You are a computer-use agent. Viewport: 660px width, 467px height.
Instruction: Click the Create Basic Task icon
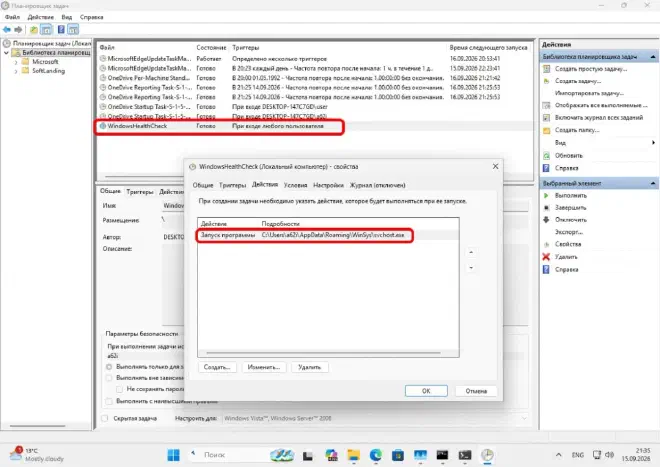tap(546, 69)
